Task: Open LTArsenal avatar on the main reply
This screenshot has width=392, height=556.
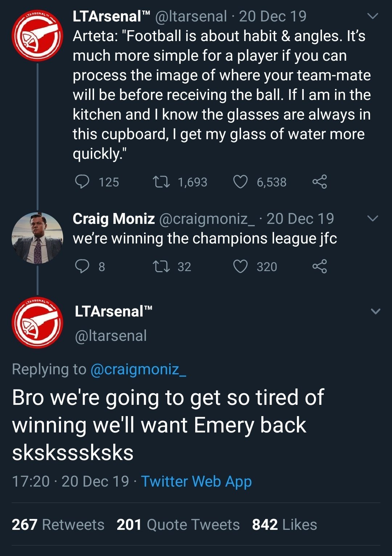Action: (37, 323)
